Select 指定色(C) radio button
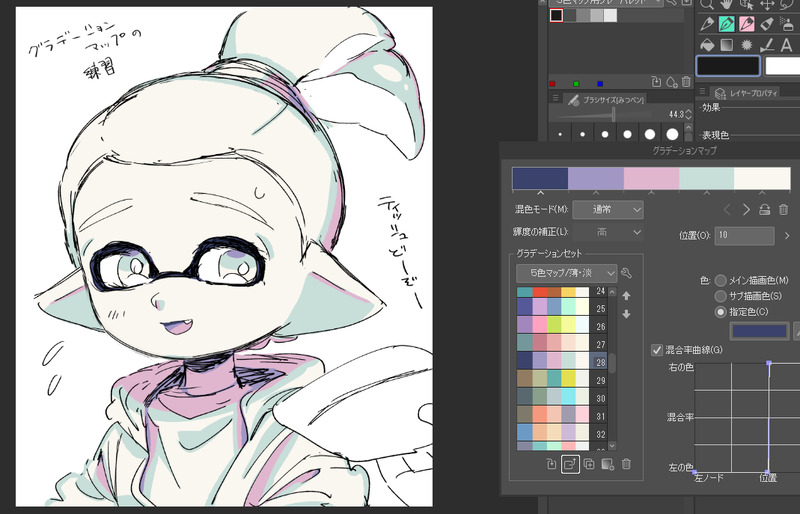Viewport: 800px width, 514px height. point(720,311)
